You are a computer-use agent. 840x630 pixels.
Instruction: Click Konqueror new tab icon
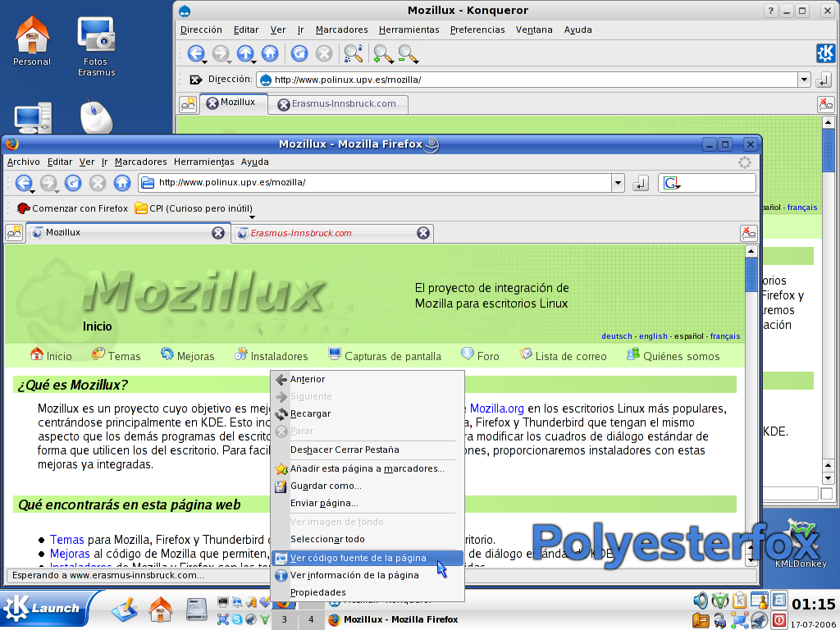[188, 103]
